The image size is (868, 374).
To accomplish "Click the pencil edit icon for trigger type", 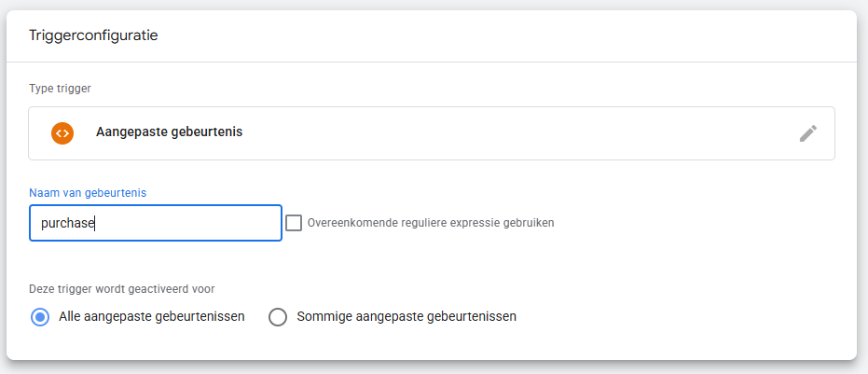I will 807,133.
